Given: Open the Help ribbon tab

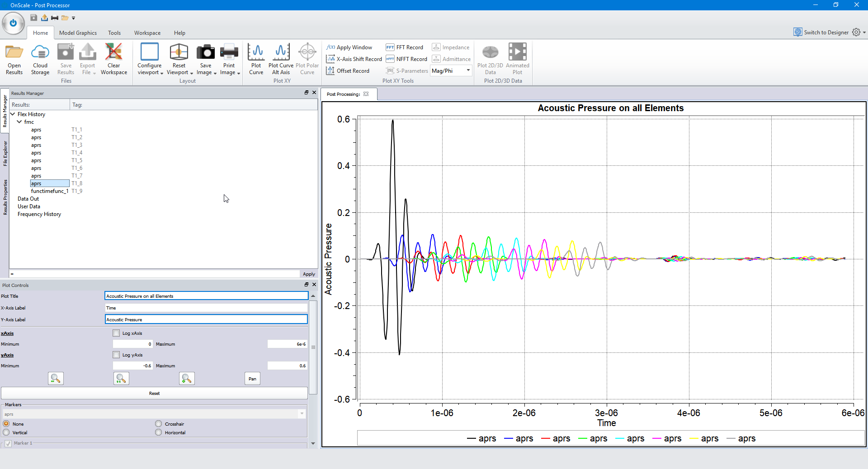Looking at the screenshot, I should [x=179, y=33].
